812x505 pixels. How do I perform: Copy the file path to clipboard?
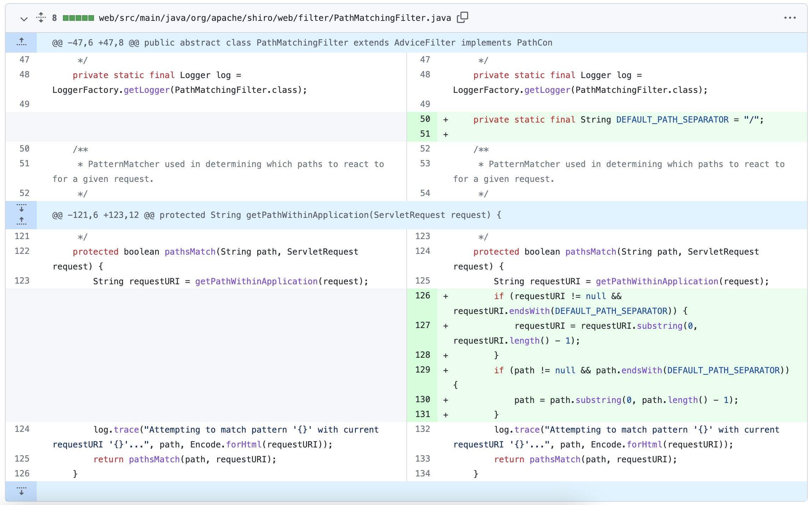tap(463, 17)
